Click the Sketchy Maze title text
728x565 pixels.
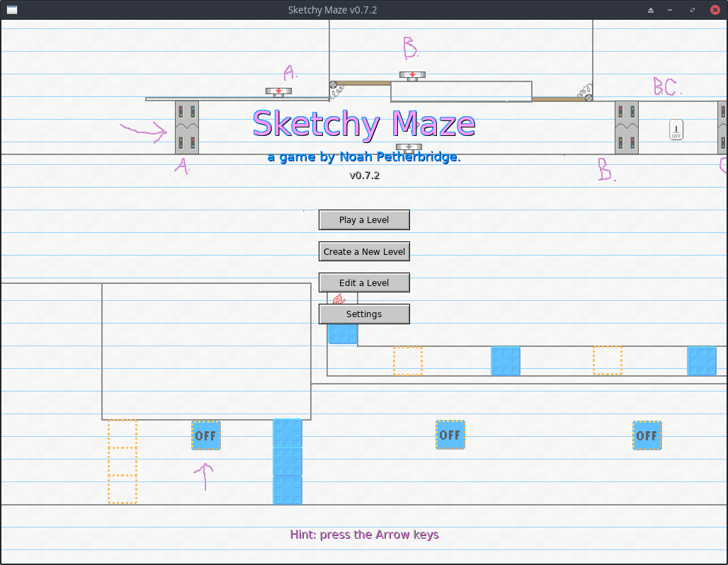click(x=363, y=124)
